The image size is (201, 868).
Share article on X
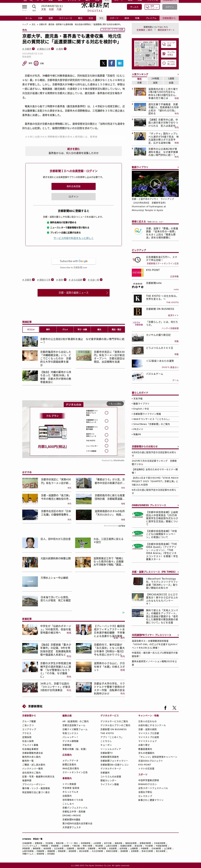(x=103, y=63)
